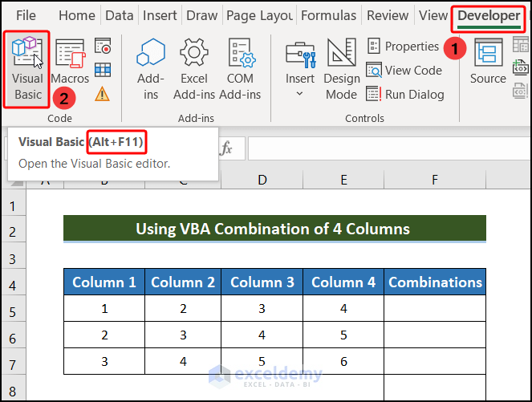The height and width of the screenshot is (402, 532).
Task: Open control Properties
Action: tap(403, 47)
